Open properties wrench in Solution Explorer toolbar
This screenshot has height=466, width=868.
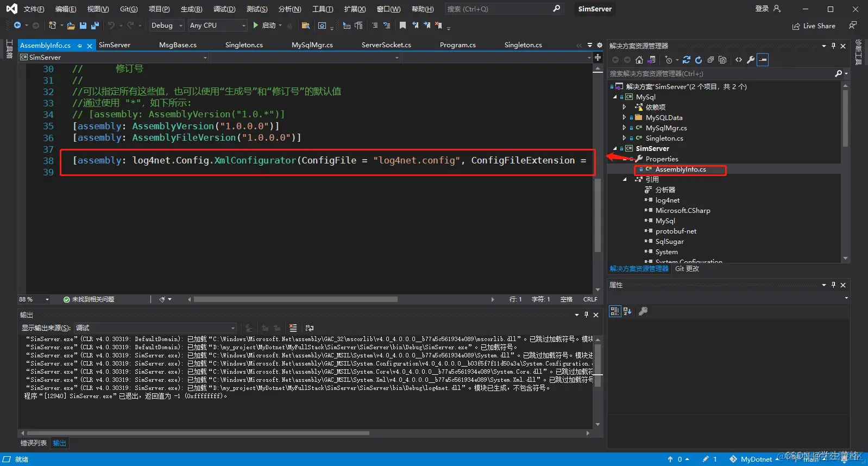point(751,60)
